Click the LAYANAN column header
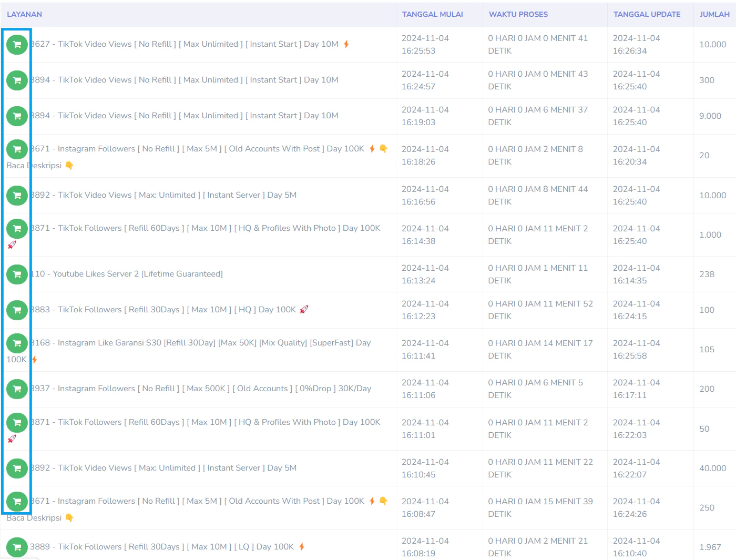 coord(24,14)
